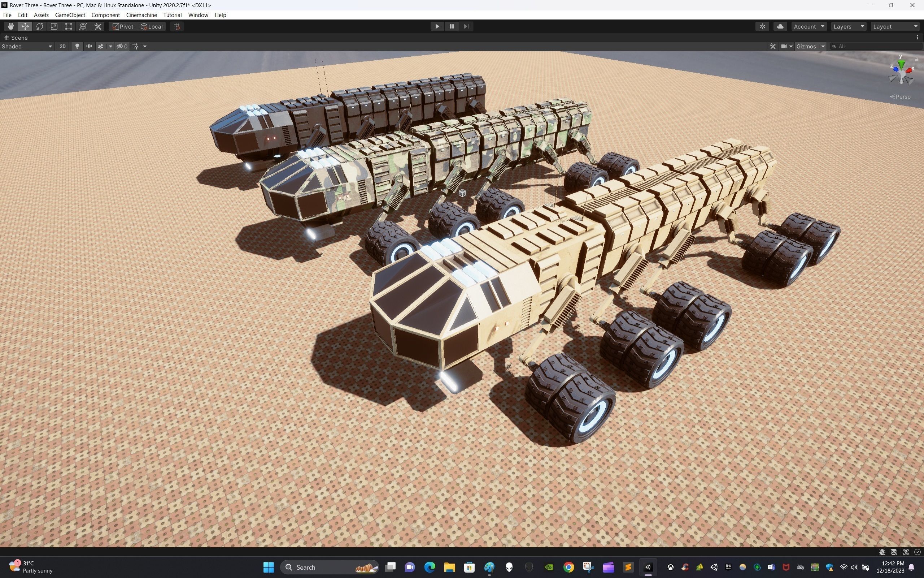
Task: Expand effects options dropdown arrow
Action: [110, 46]
